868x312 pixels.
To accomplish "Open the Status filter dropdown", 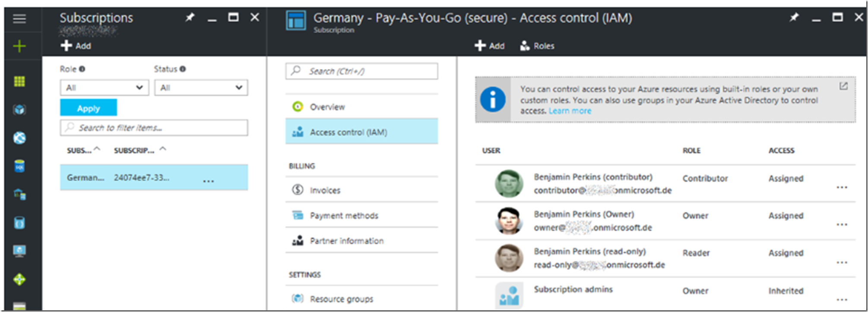I will pyautogui.click(x=201, y=88).
